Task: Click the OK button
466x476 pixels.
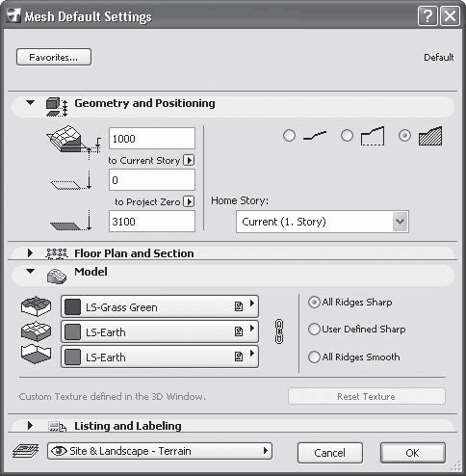Action: pos(413,453)
